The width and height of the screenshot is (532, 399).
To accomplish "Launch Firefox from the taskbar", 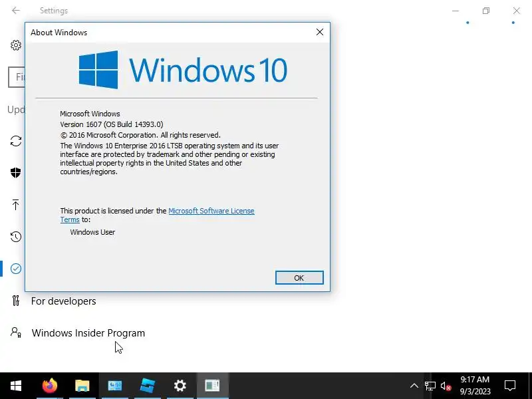I will (x=49, y=386).
